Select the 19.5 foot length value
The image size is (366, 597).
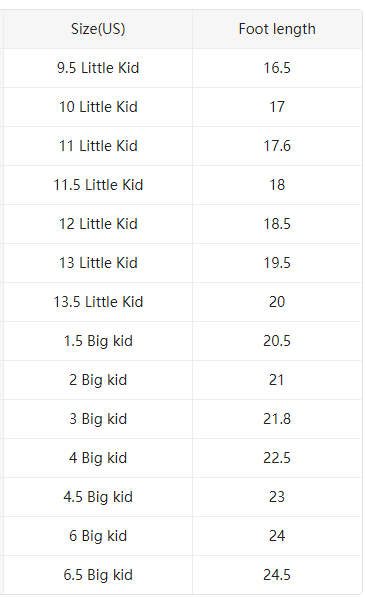[x=277, y=263]
